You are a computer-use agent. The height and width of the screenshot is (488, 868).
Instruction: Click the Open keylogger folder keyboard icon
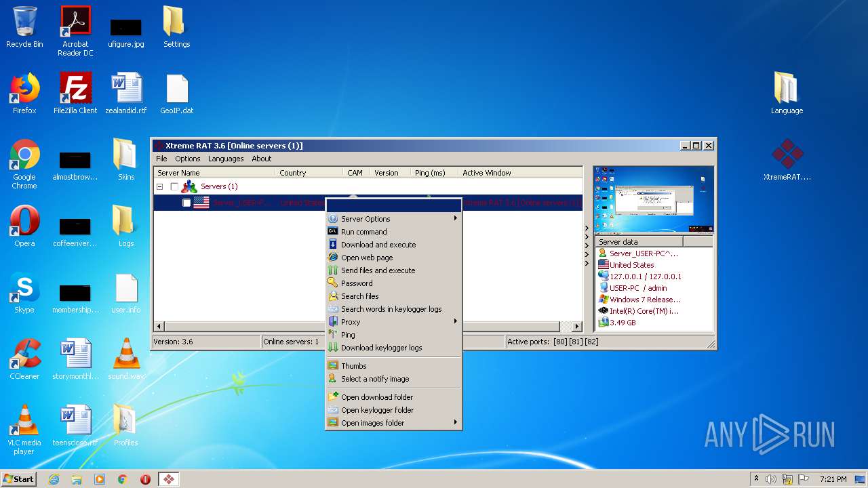point(333,410)
